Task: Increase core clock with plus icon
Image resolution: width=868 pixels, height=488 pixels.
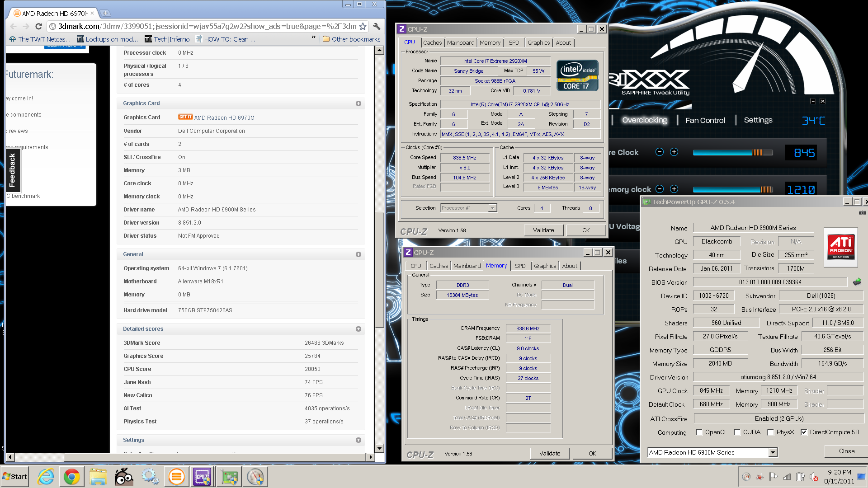Action: click(674, 152)
